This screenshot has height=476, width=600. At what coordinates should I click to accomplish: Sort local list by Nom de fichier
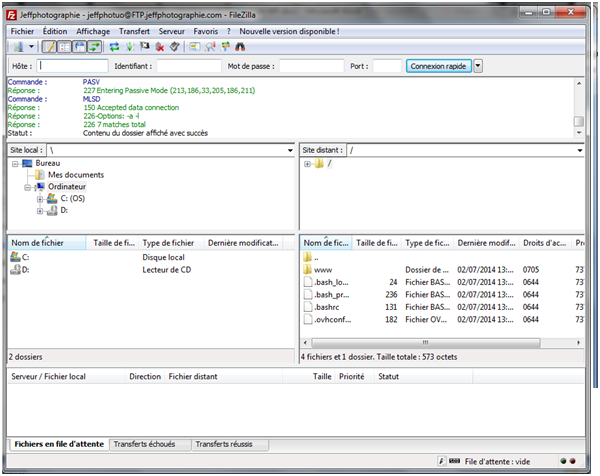47,243
